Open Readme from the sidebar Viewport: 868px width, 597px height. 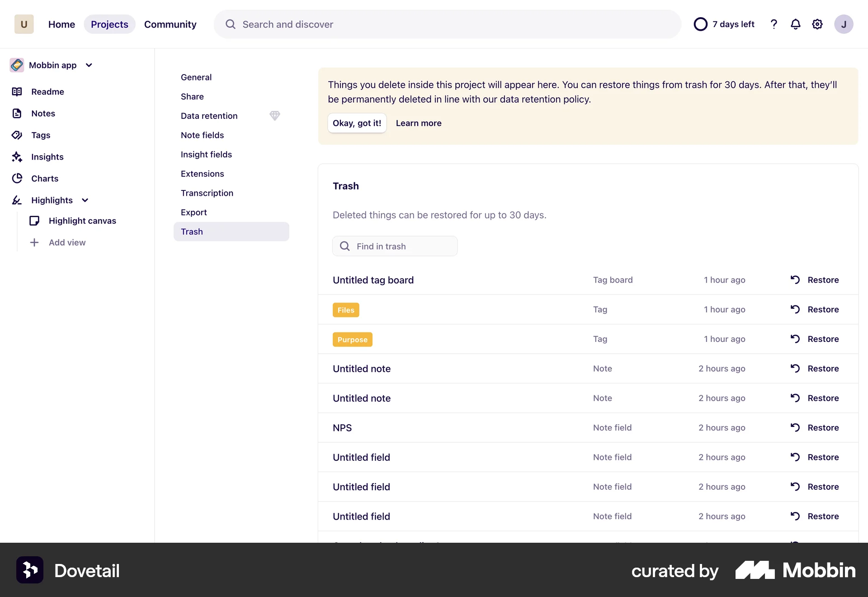tap(47, 92)
